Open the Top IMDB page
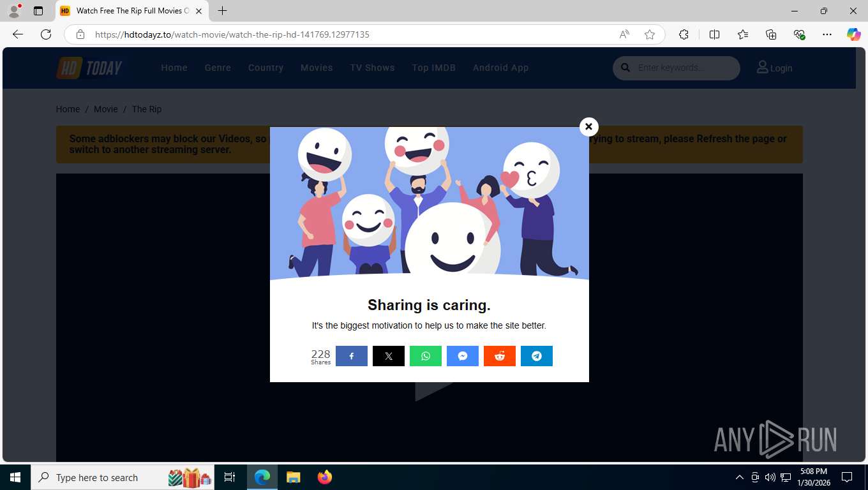 point(434,68)
